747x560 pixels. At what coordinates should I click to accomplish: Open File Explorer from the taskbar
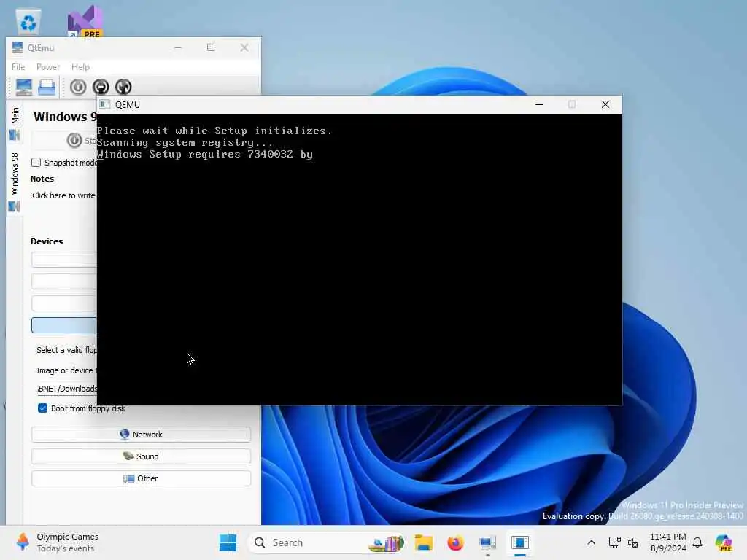tap(424, 542)
